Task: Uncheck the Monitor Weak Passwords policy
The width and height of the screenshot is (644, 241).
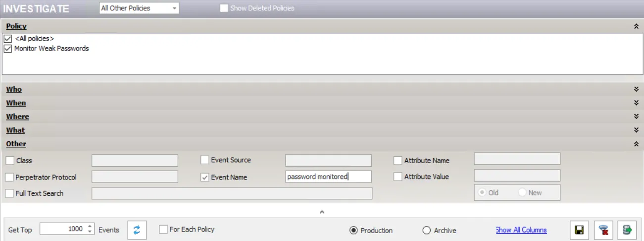Action: [7, 49]
